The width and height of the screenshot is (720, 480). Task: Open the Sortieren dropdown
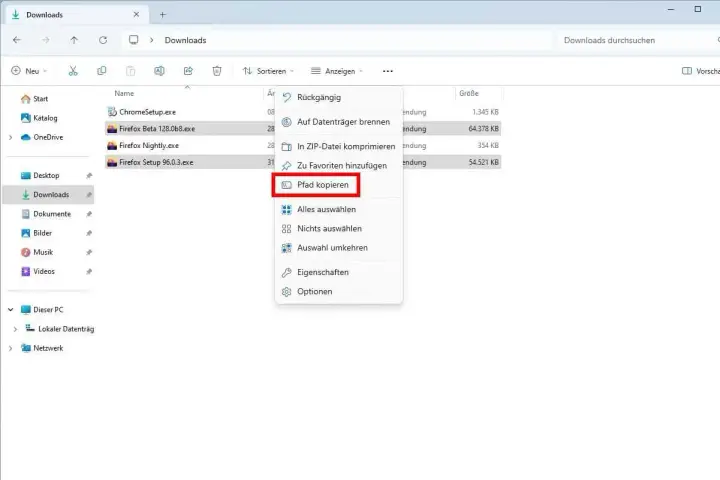coord(268,71)
